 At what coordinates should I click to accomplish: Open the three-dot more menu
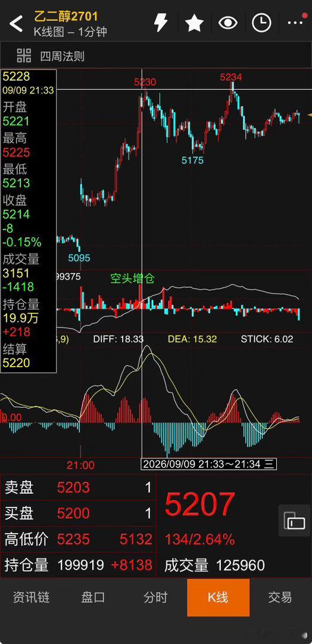click(x=295, y=23)
